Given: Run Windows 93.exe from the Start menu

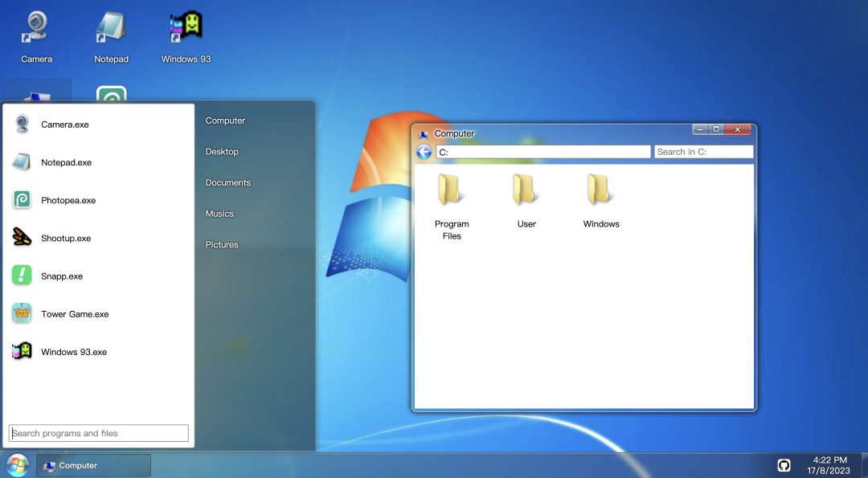Looking at the screenshot, I should [x=99, y=352].
